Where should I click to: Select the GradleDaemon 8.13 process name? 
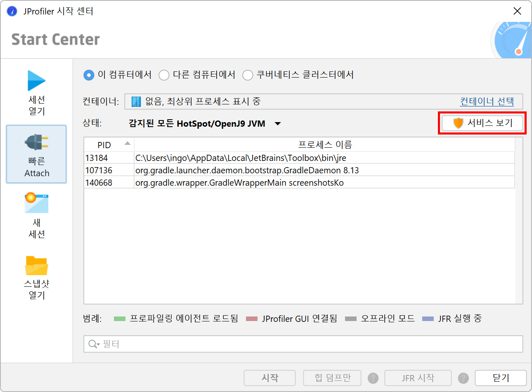[x=247, y=170]
